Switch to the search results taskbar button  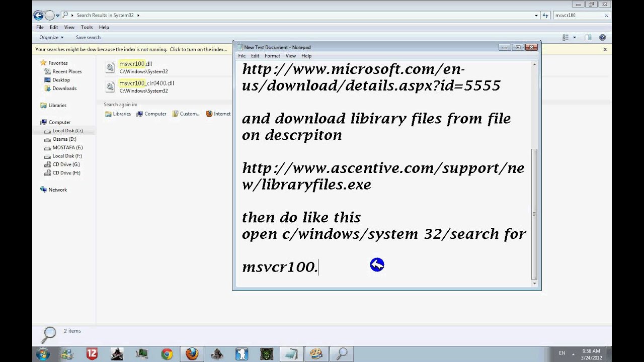click(x=342, y=354)
